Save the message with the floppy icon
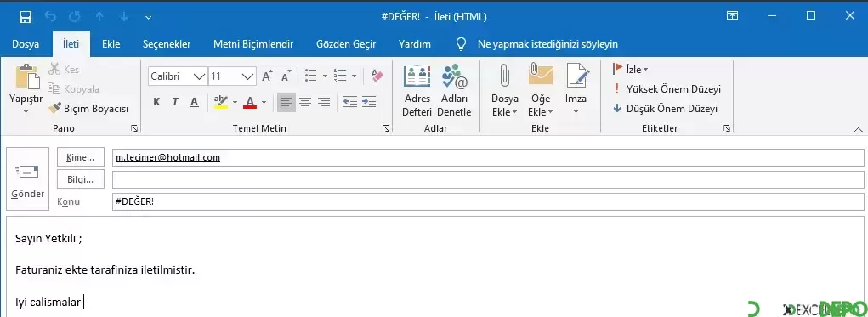 (26, 17)
